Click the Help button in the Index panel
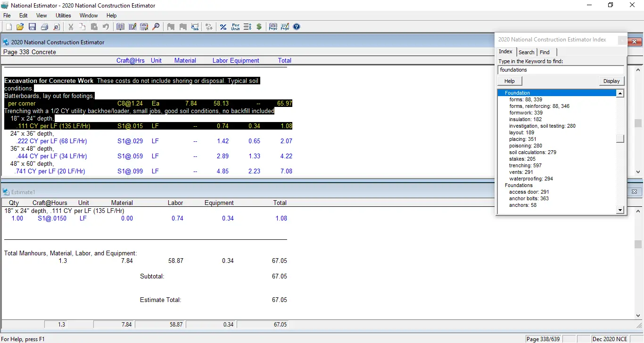 coord(509,81)
